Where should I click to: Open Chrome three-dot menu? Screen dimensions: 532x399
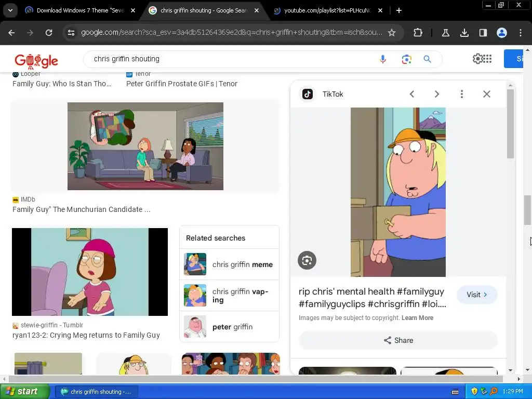(x=521, y=33)
